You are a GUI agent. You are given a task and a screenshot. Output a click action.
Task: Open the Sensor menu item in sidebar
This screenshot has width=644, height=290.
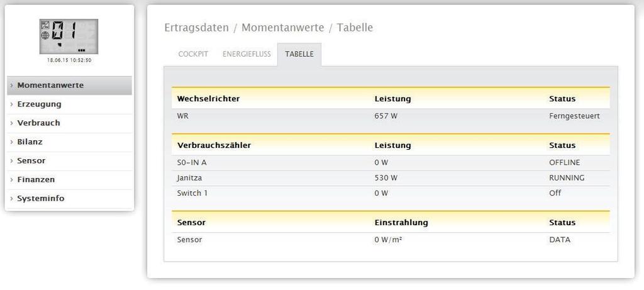tap(69, 161)
